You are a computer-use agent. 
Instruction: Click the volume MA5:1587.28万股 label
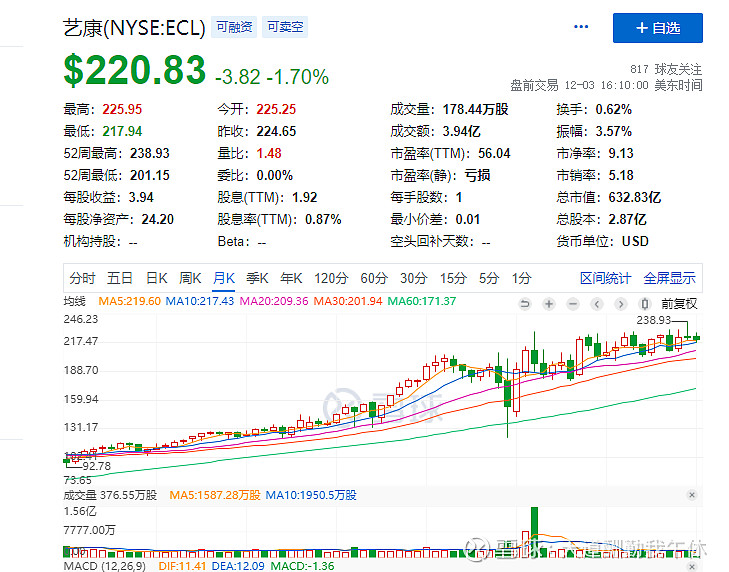tap(215, 495)
